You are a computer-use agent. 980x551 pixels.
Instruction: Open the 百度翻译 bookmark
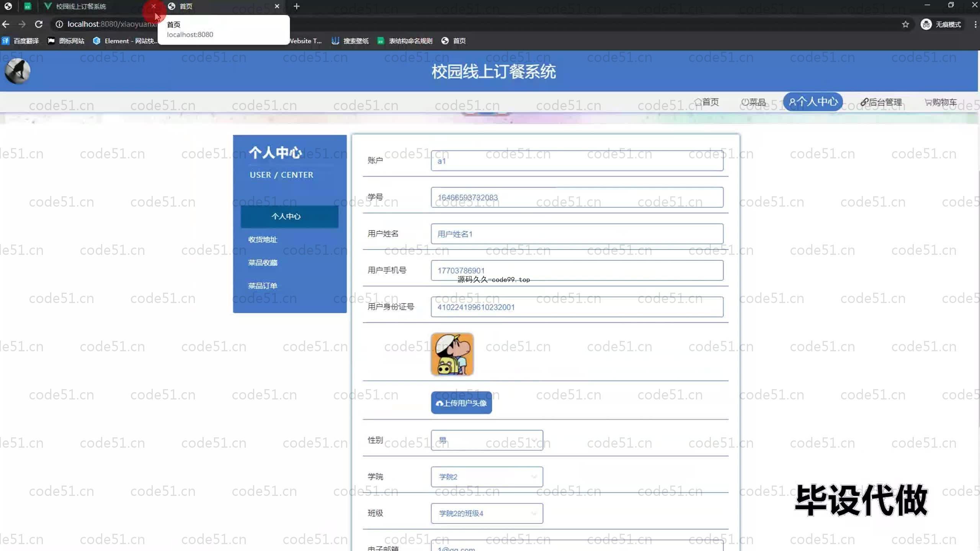[21, 41]
